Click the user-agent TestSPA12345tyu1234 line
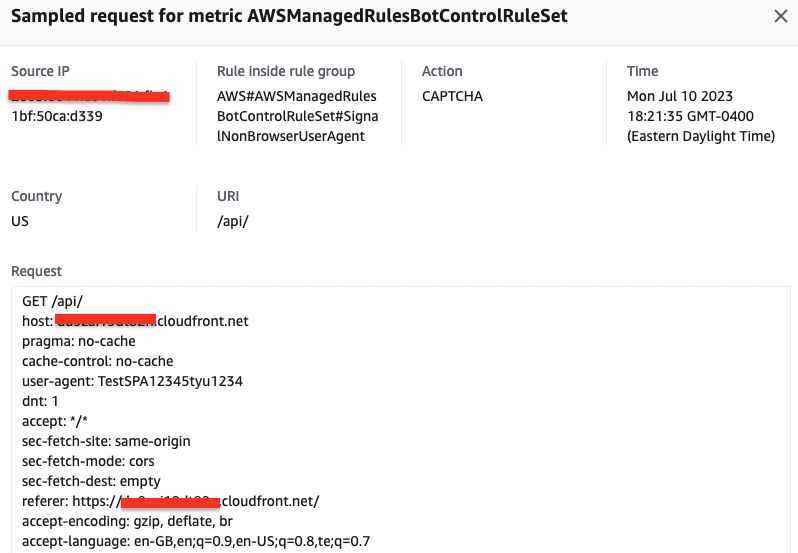 pyautogui.click(x=132, y=381)
